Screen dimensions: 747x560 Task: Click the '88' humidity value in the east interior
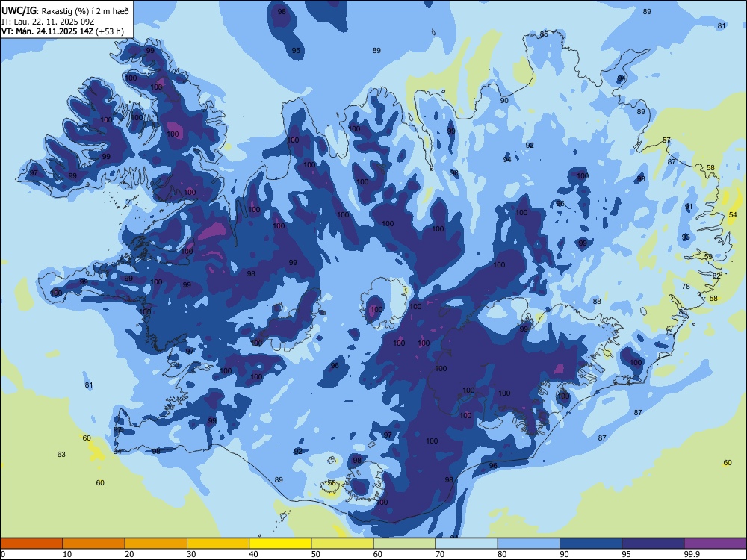point(597,301)
